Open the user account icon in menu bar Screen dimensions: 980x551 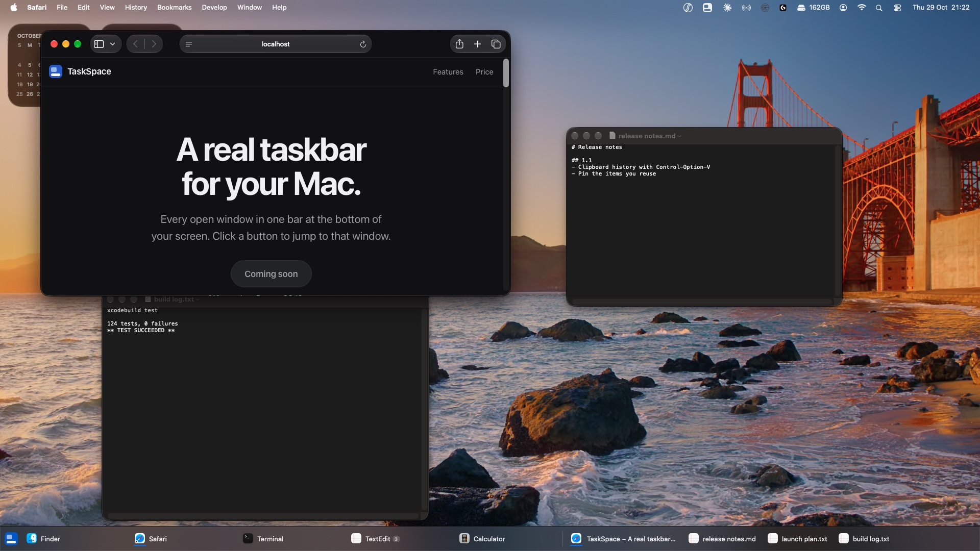click(843, 8)
